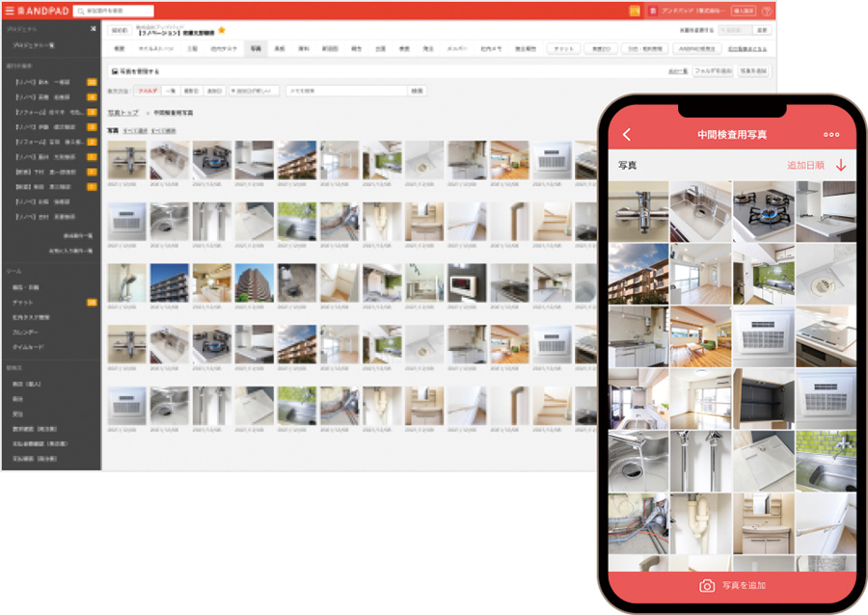Screen dimensions: 868x615
Task: Open the status dropdown near top right
Action: click(735, 30)
